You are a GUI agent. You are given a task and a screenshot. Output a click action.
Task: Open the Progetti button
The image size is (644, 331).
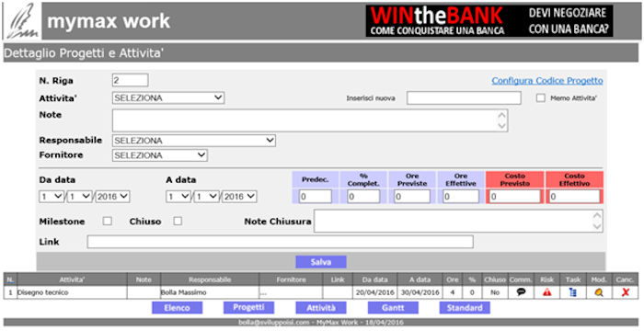click(248, 308)
